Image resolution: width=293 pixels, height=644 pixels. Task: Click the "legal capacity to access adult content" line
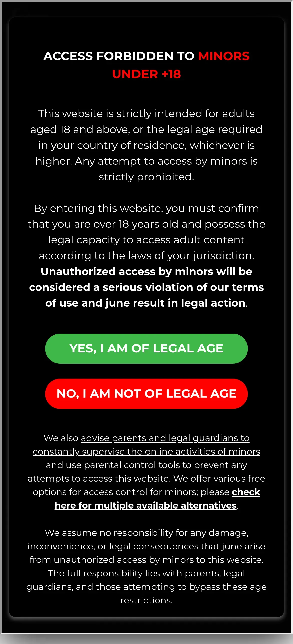(x=146, y=240)
